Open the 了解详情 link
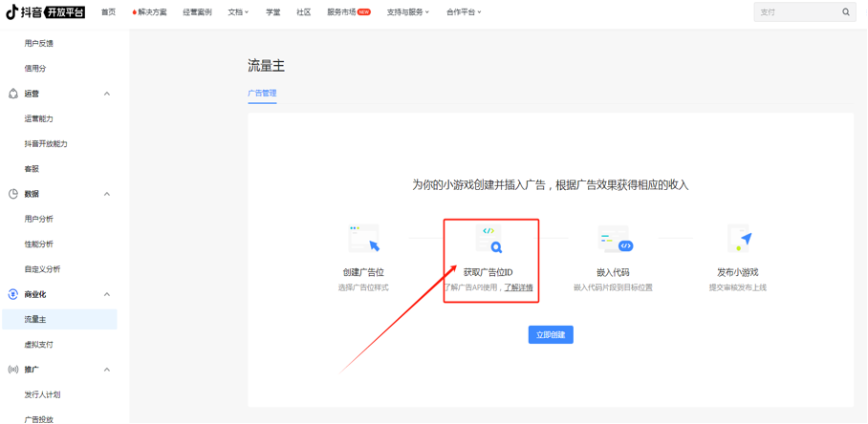Screen dimensions: 868x424 click(519, 287)
